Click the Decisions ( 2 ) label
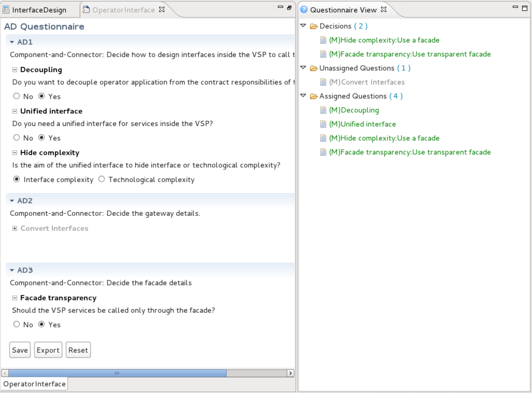The height and width of the screenshot is (393, 532). (344, 26)
